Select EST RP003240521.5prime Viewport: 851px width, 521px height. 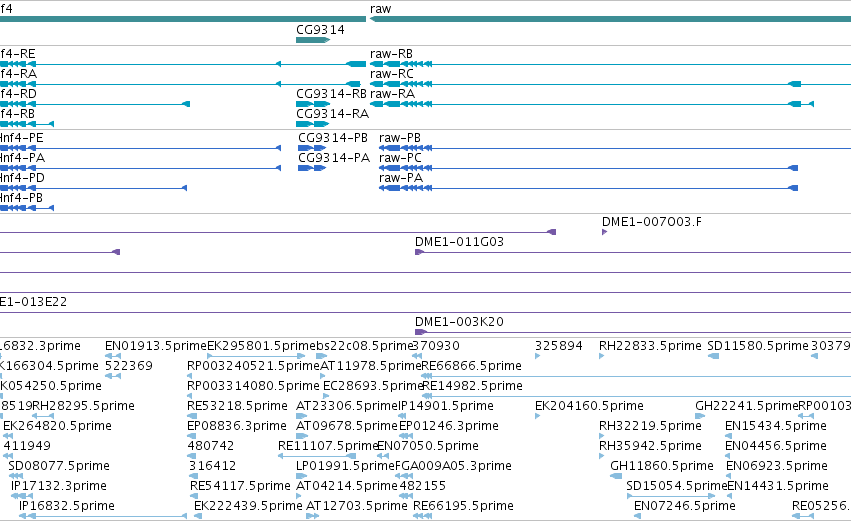189,376
